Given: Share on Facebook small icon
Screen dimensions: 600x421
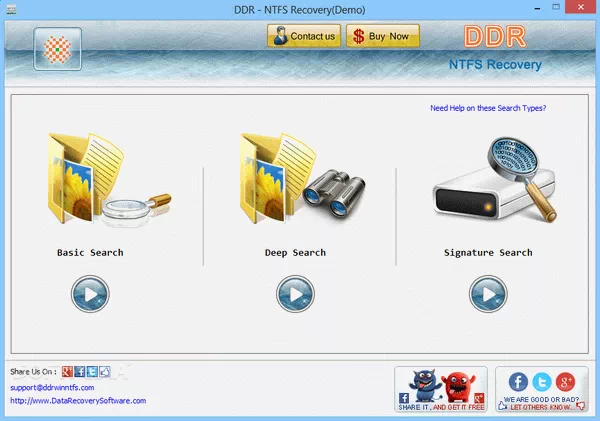Looking at the screenshot, I should tap(80, 371).
